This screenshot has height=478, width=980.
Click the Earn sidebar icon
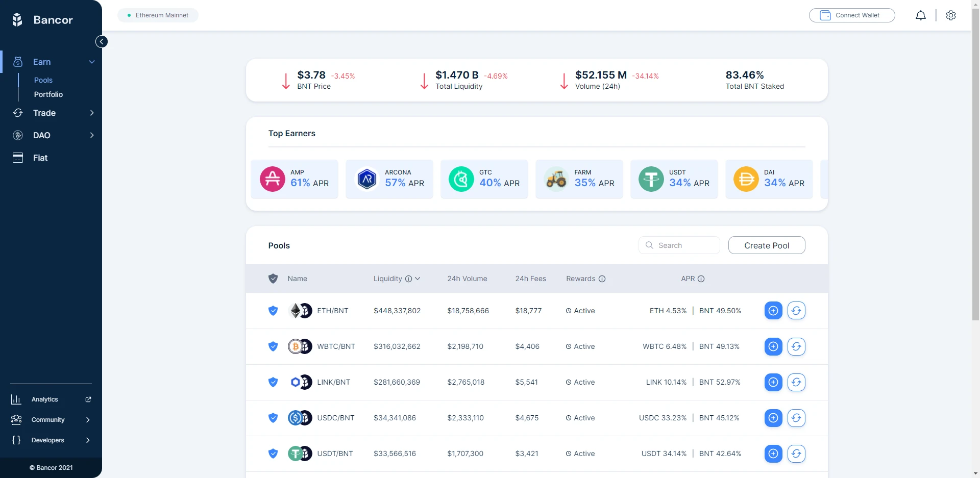click(18, 62)
